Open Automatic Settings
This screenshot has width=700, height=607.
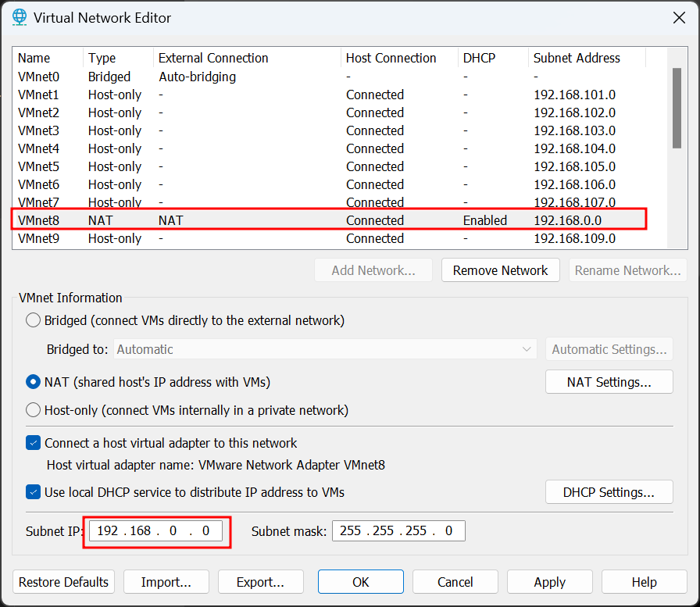(609, 349)
